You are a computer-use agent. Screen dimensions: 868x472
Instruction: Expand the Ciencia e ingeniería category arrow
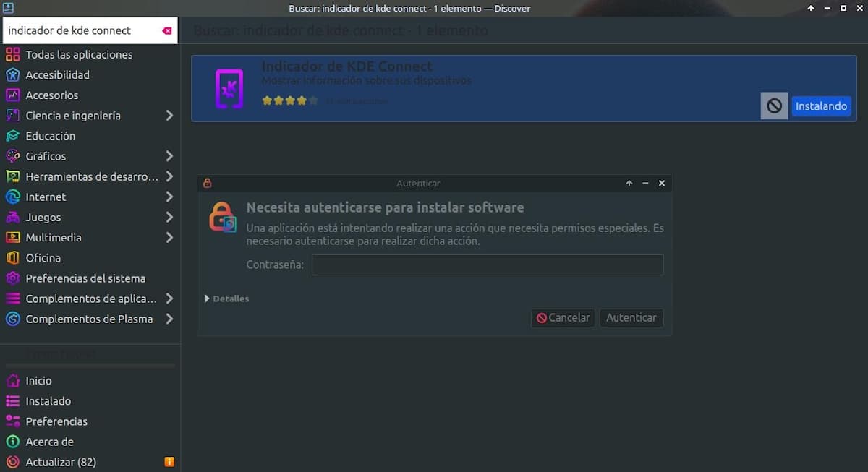pyautogui.click(x=169, y=116)
